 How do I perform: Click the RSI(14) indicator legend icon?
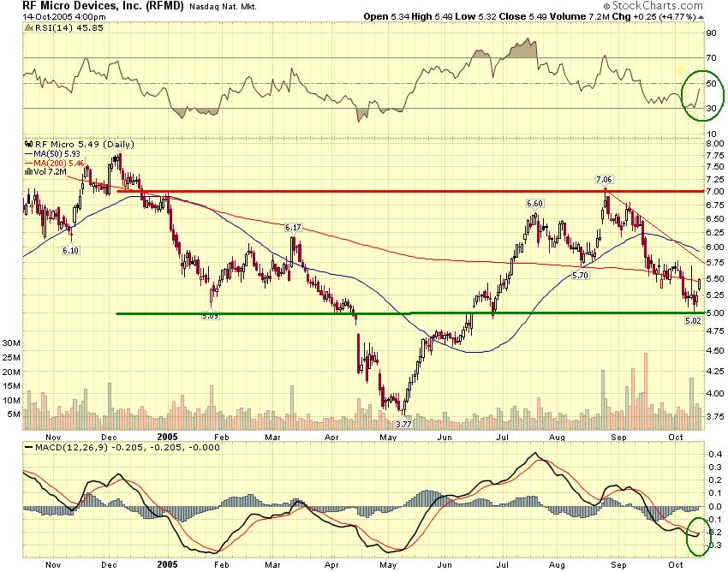point(28,28)
